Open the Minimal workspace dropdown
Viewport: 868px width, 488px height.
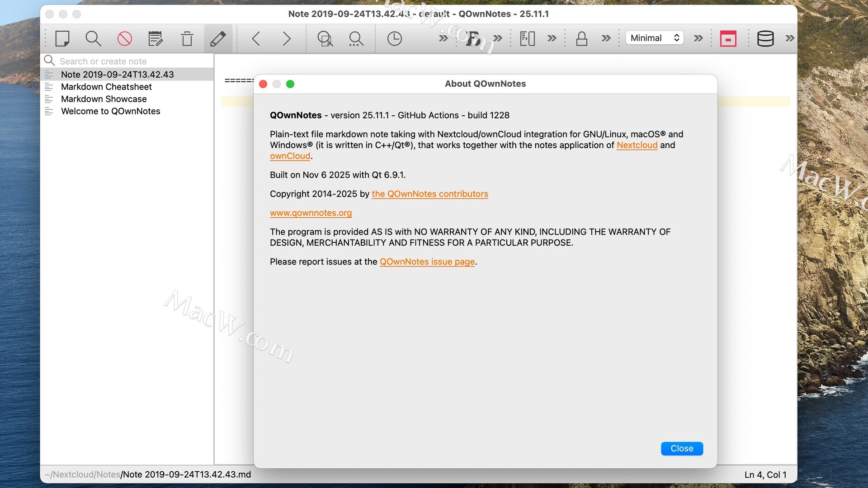654,38
